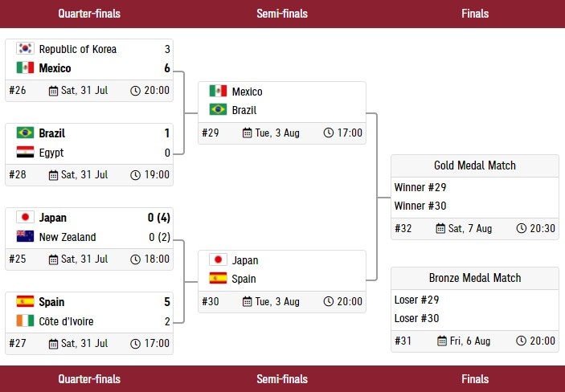Select the bottom Finals header tab

[x=475, y=379]
